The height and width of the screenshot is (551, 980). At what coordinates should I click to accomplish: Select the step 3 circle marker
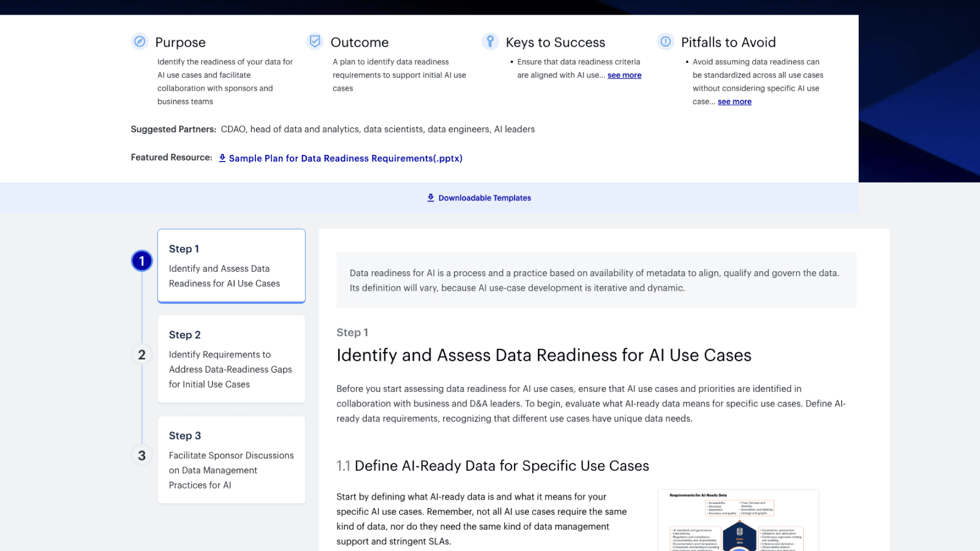[141, 455]
